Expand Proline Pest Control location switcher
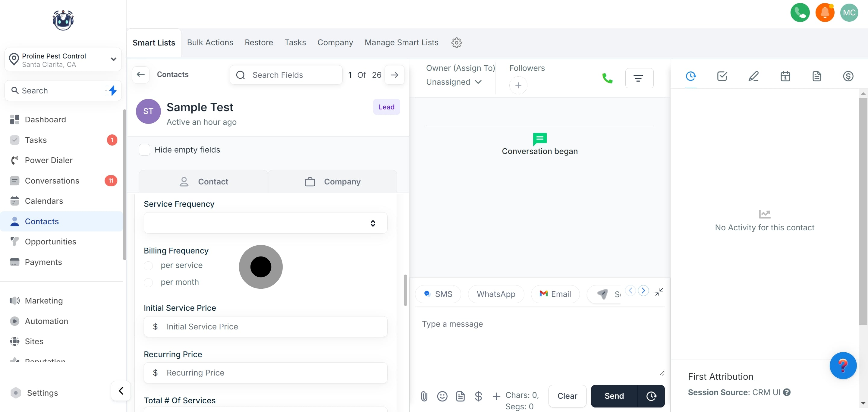This screenshot has height=412, width=868. [x=63, y=60]
